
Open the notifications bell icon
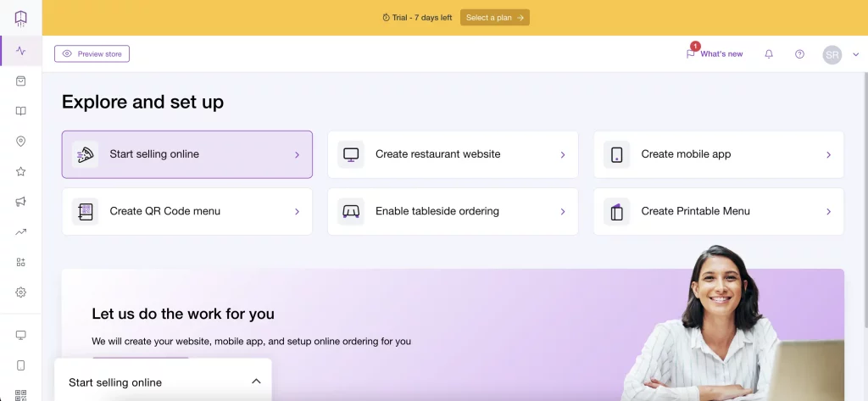[769, 54]
